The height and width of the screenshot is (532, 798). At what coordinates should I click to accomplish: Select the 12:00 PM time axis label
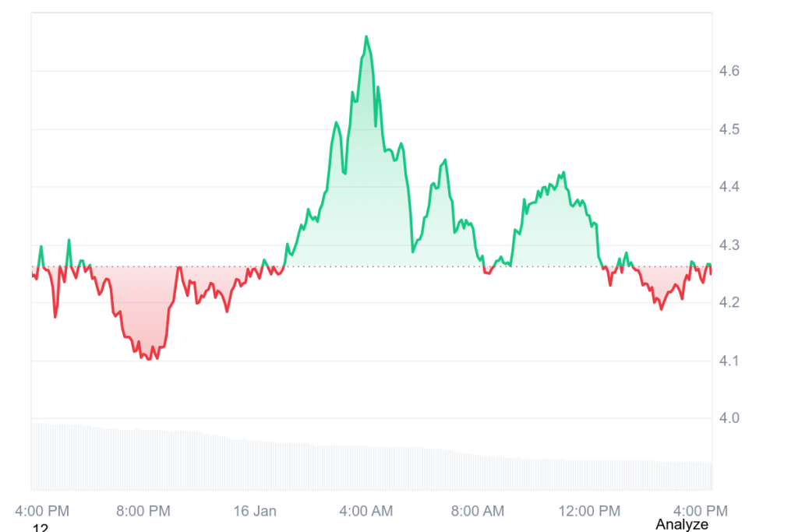(x=589, y=511)
